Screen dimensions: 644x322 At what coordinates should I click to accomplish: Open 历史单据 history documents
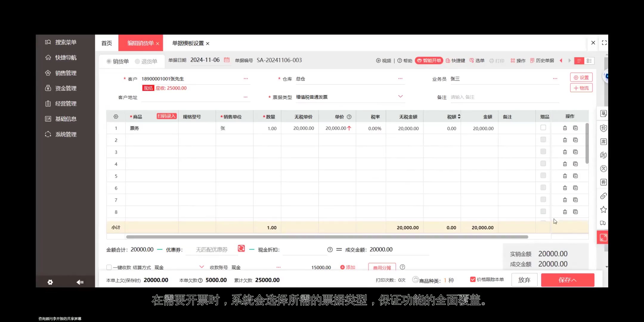coord(544,60)
